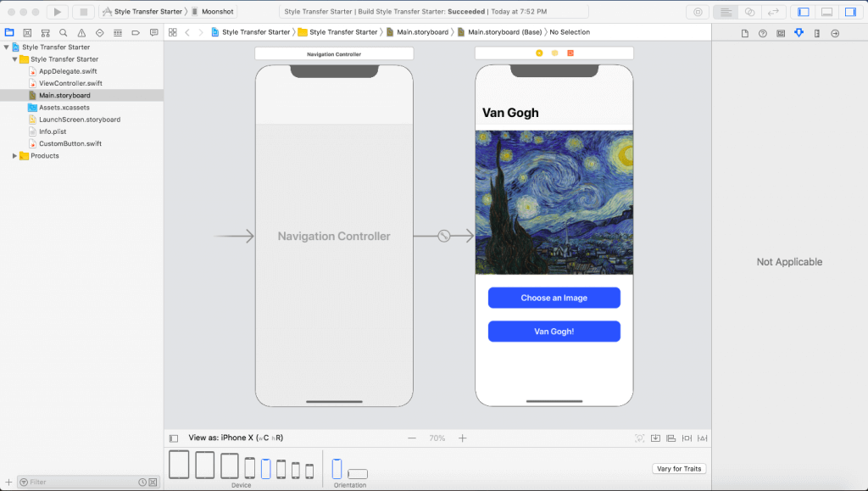Click the Choose an Image button
The width and height of the screenshot is (868, 491).
pyautogui.click(x=554, y=298)
